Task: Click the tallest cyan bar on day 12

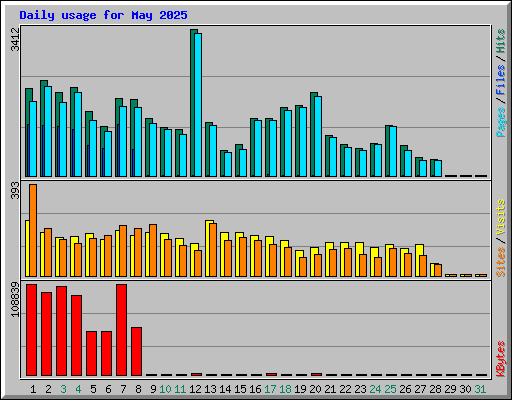Action: coord(198,105)
